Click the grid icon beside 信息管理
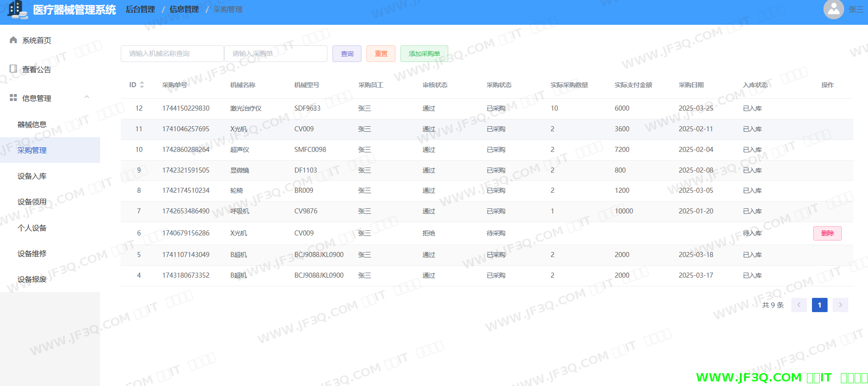This screenshot has height=386, width=868. pos(13,98)
